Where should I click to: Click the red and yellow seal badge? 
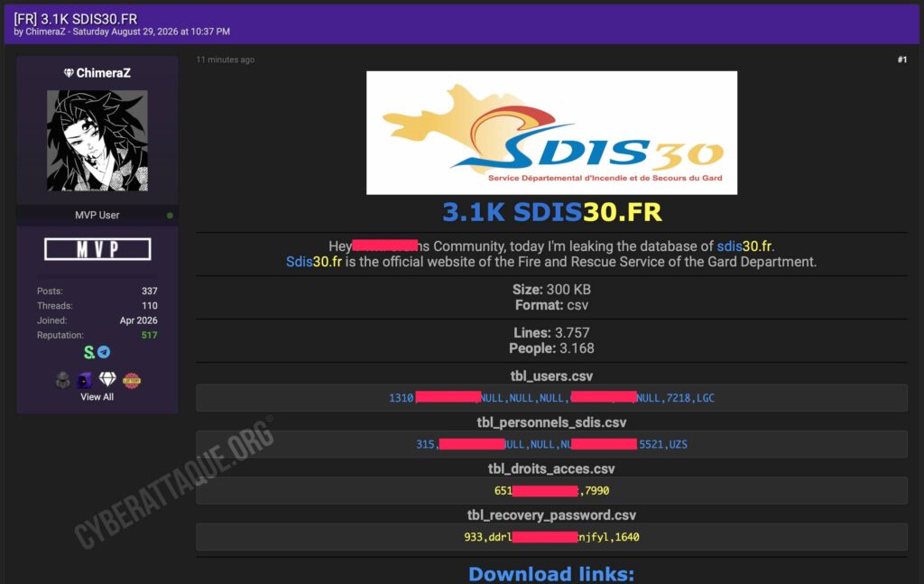click(132, 380)
